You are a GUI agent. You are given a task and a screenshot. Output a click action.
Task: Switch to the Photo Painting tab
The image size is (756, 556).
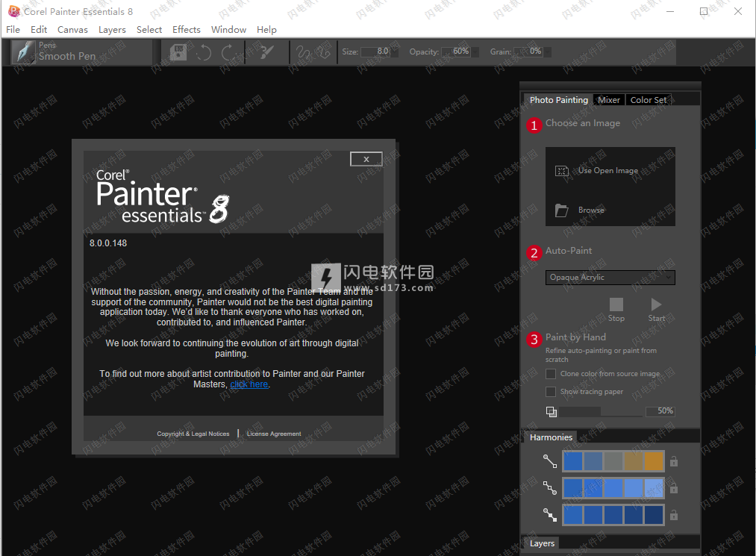pos(558,100)
